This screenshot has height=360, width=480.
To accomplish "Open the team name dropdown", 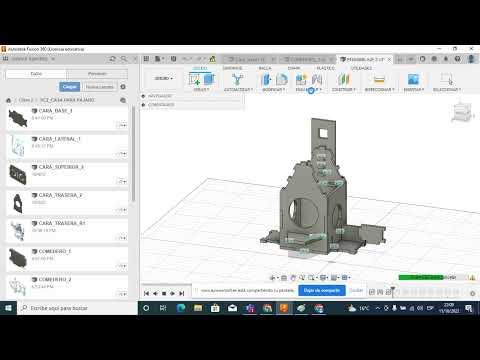I will click(33, 59).
